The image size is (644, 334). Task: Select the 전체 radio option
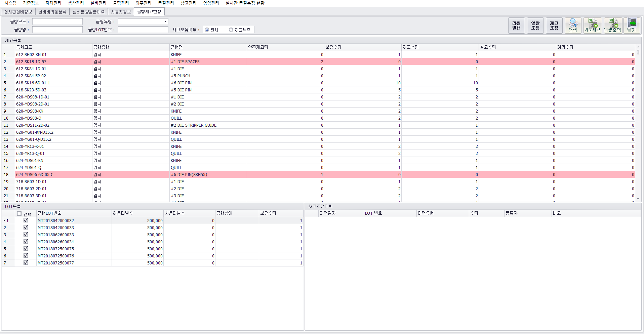coord(207,30)
